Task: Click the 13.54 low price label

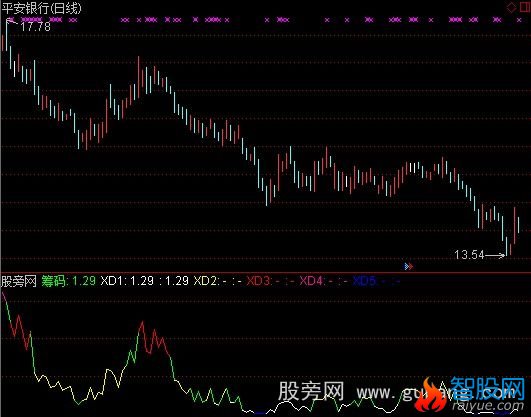Action: pyautogui.click(x=469, y=255)
